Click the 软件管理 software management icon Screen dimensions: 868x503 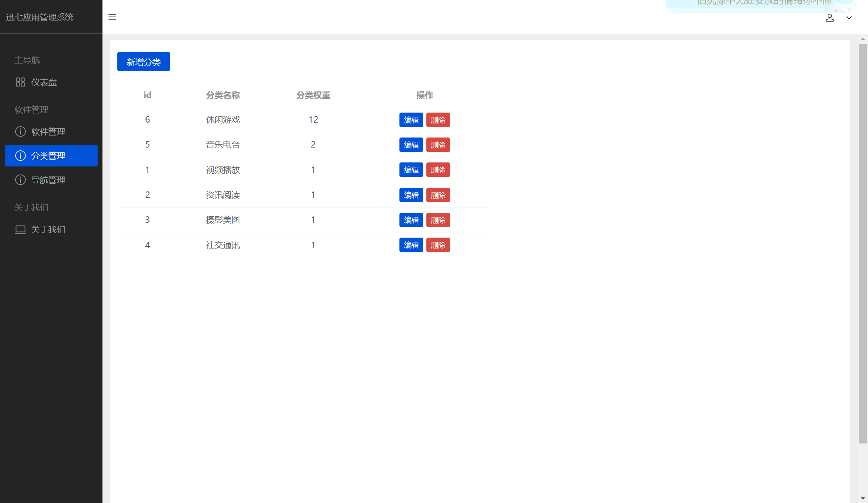point(20,131)
